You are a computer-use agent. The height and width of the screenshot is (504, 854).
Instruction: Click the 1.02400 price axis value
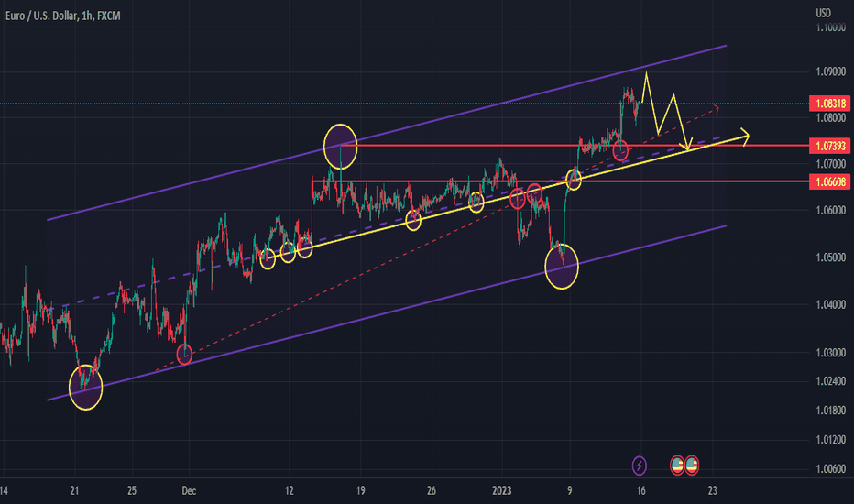830,381
